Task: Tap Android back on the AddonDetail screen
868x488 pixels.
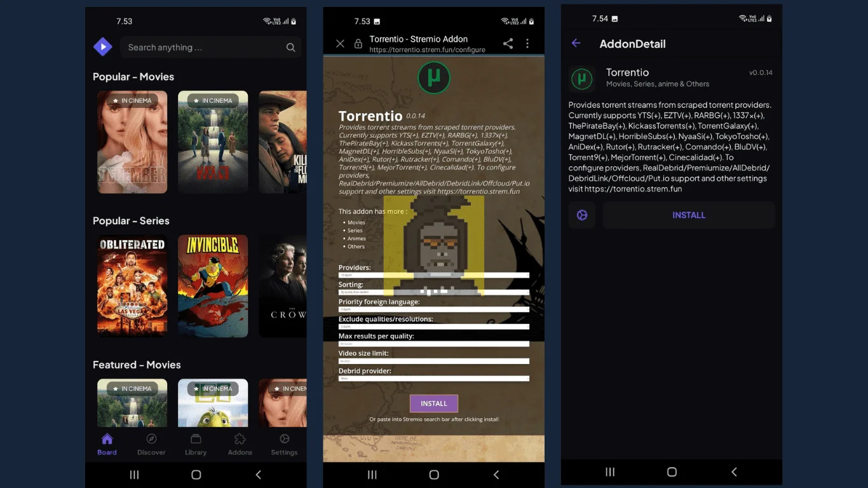Action: [734, 472]
